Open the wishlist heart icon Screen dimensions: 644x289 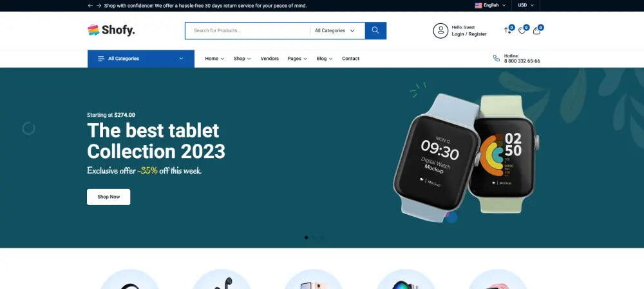pyautogui.click(x=522, y=31)
